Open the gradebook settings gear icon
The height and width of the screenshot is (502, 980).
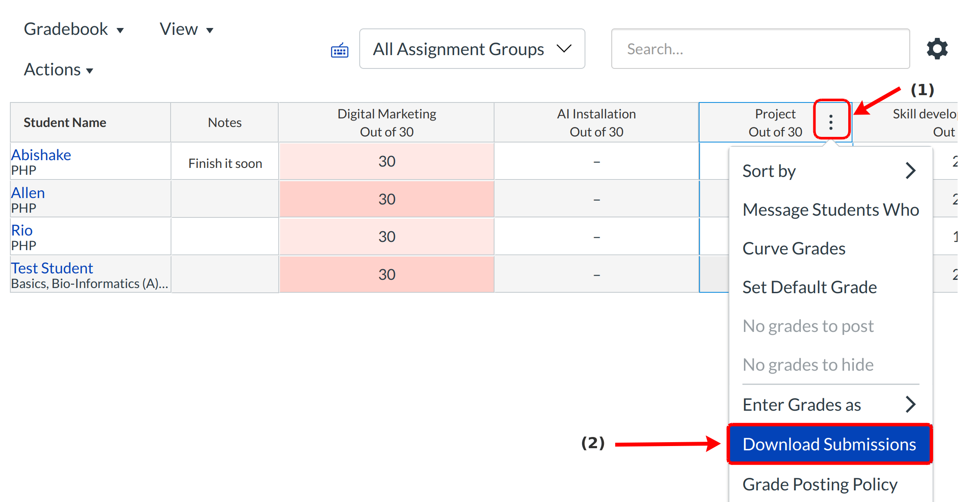[937, 49]
